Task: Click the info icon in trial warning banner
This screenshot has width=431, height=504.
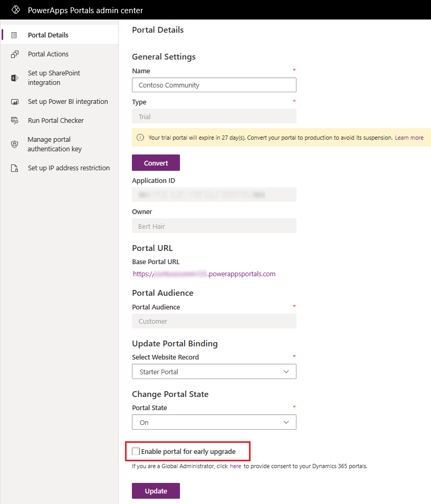Action: click(x=140, y=138)
